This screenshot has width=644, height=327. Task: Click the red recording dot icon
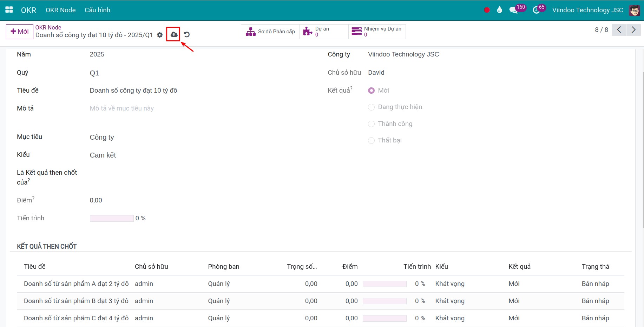(487, 10)
